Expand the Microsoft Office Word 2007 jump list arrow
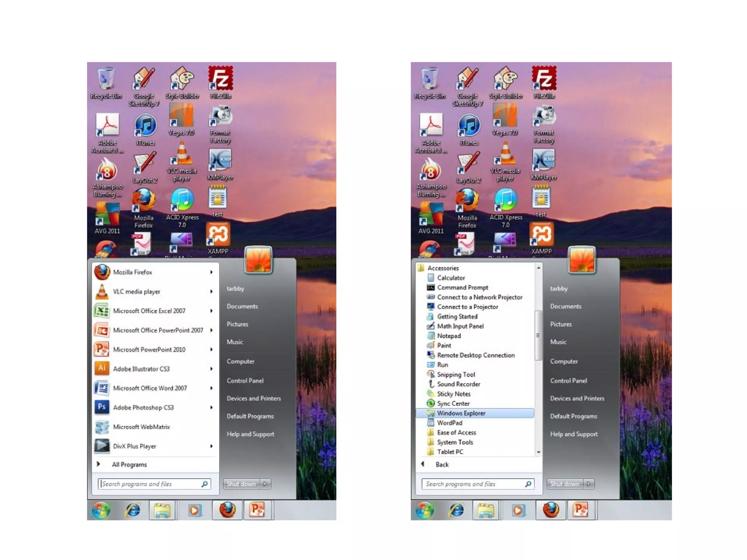747x560 pixels. point(212,388)
